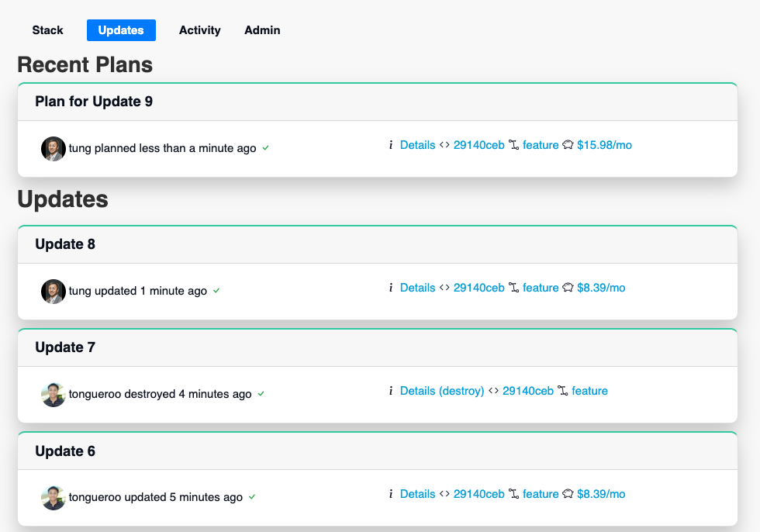760x532 pixels.
Task: Go to the Admin tab
Action: [262, 30]
